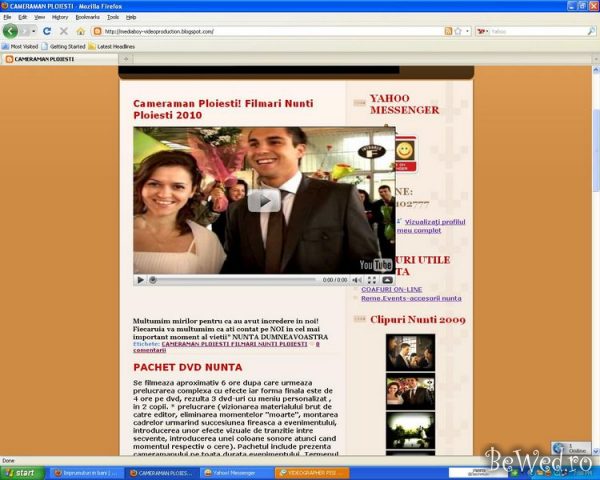Click the green Back navigation button

coord(10,31)
